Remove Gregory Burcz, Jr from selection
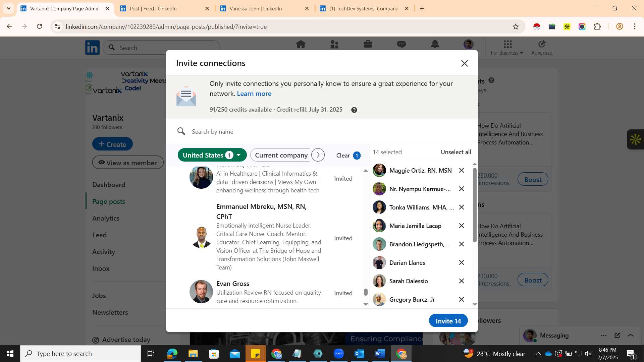 (462, 300)
